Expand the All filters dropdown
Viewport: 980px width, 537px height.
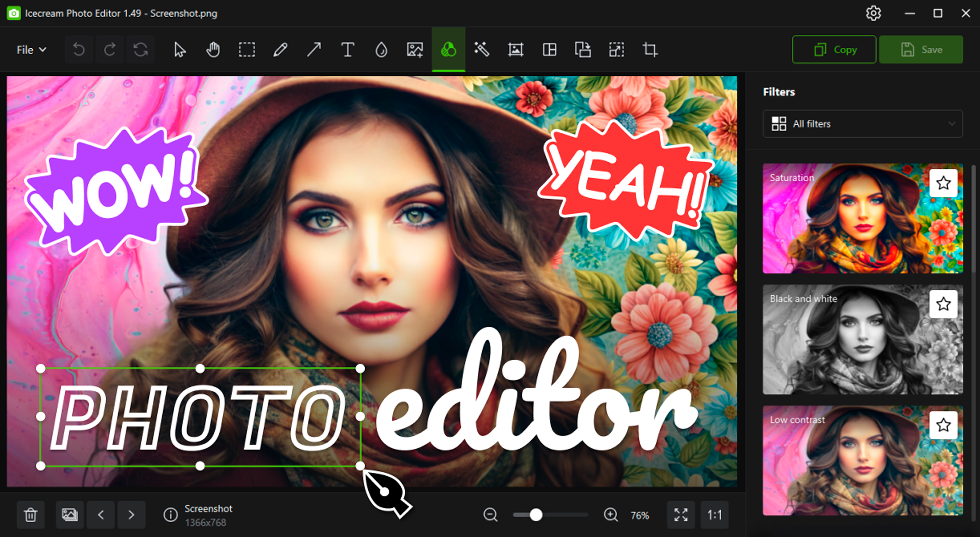pos(862,124)
